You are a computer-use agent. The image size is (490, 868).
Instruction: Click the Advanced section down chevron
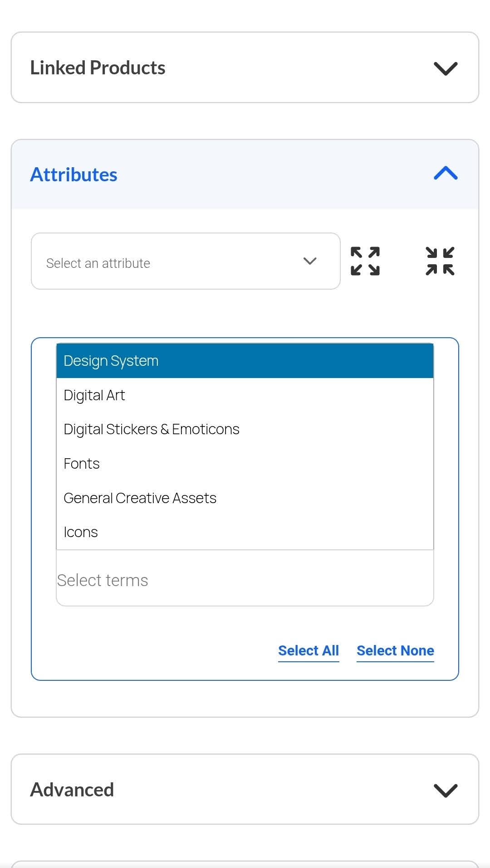coord(446,790)
